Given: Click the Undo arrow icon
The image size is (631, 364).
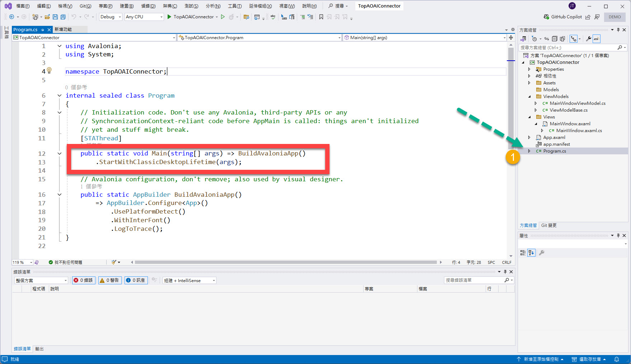Looking at the screenshot, I should click(74, 17).
